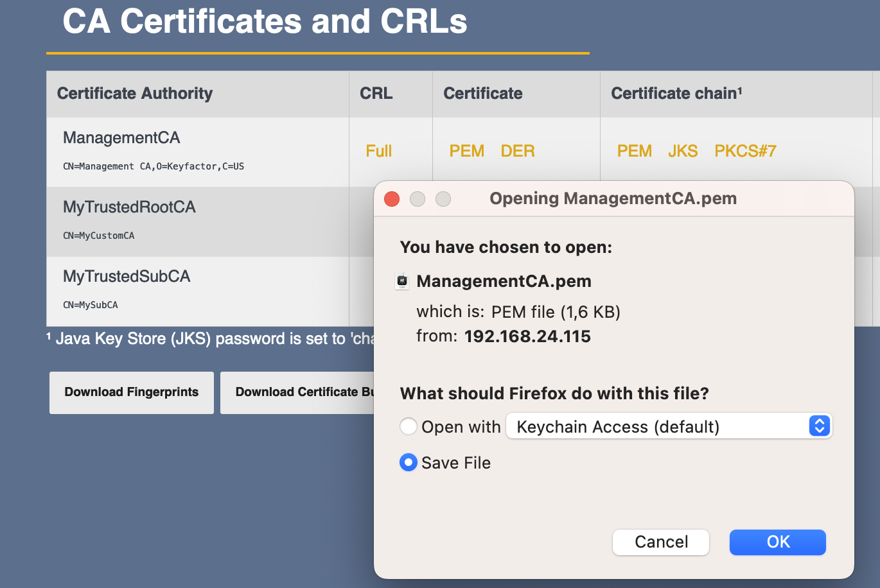Select the MyTrustedRootCA row
The image size is (880, 588).
pos(129,207)
